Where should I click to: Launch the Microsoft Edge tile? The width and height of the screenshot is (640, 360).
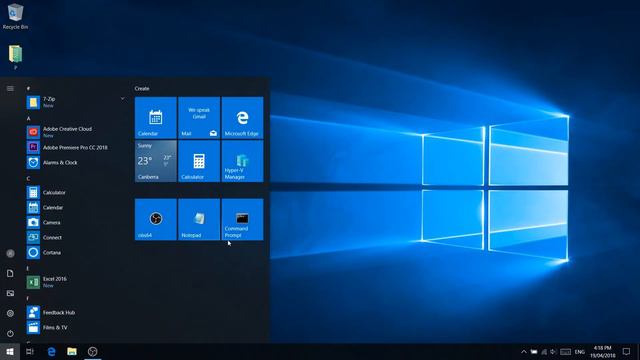tap(242, 118)
